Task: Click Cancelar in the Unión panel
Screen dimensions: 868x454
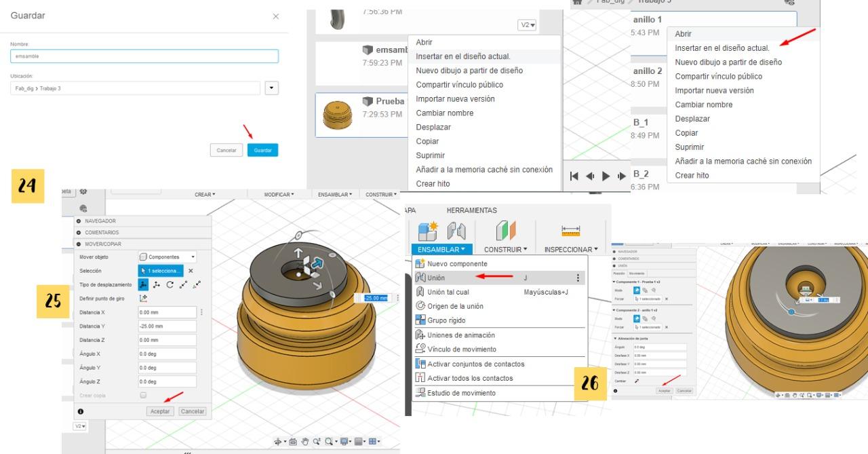Action: (684, 391)
